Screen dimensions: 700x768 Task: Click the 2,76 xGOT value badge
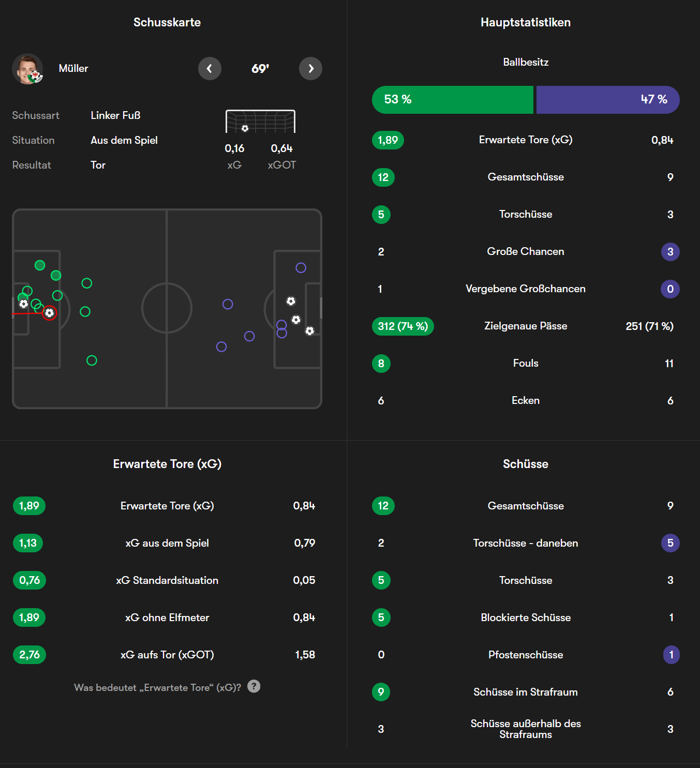pos(29,655)
